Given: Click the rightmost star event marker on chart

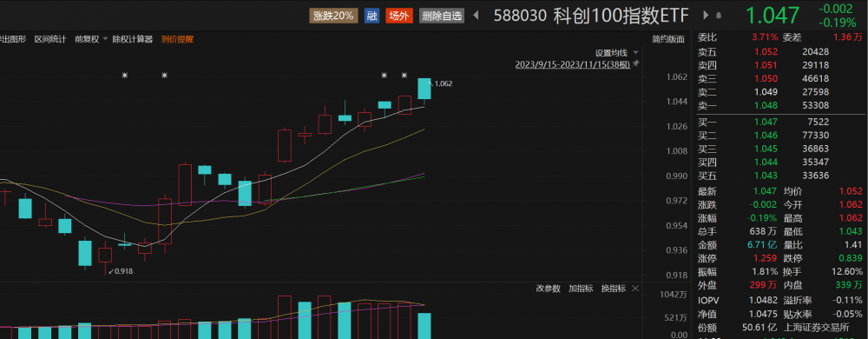Looking at the screenshot, I should pos(404,76).
